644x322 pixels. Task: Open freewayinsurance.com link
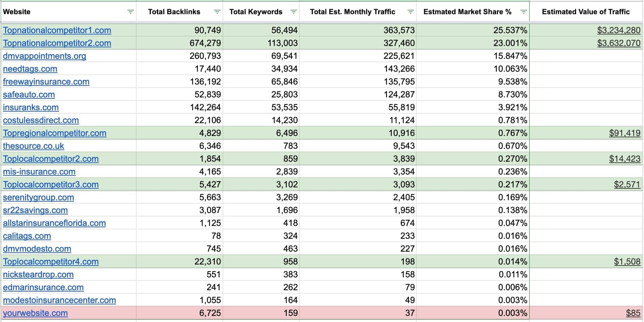tap(46, 82)
